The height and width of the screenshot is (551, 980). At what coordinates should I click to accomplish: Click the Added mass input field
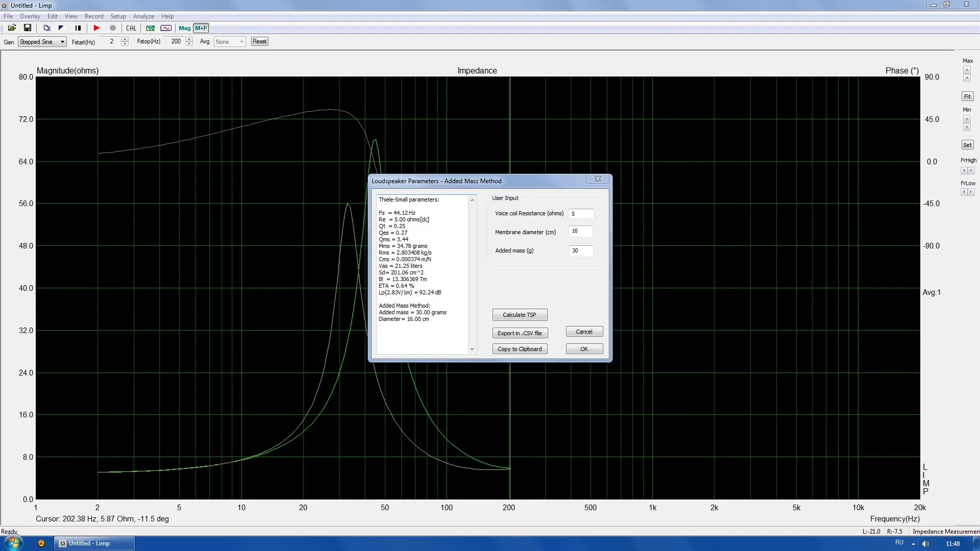580,251
